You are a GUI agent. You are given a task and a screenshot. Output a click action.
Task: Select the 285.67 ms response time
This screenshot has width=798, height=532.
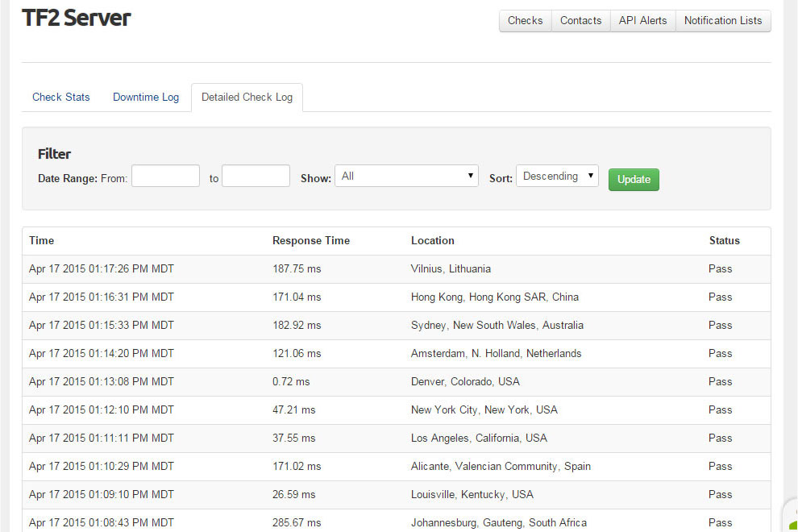point(297,523)
